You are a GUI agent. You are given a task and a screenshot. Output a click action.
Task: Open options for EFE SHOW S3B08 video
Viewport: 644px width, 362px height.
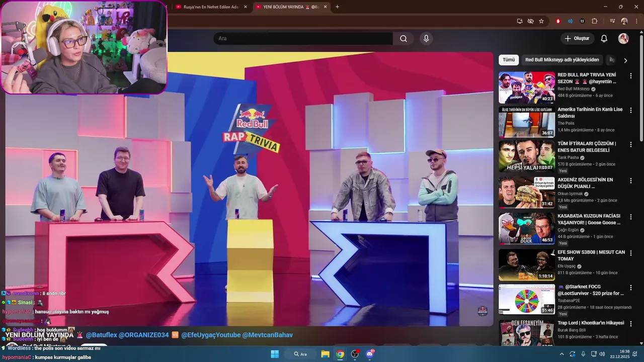[631, 253]
